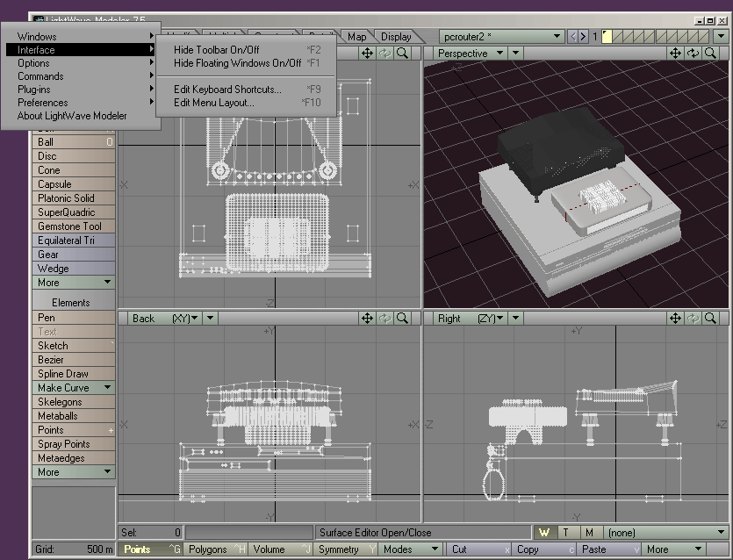Screen dimensions: 733x560
Task: Click the pan icon in the Back viewport
Action: coord(367,318)
